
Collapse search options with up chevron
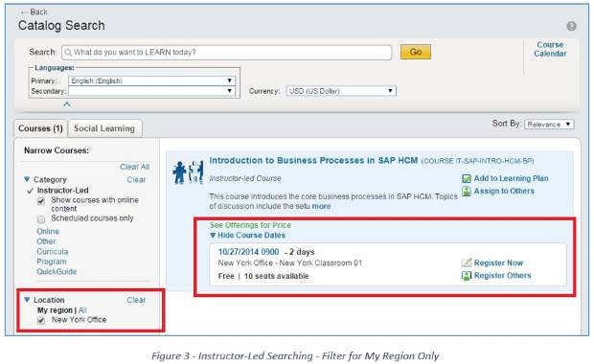click(67, 104)
